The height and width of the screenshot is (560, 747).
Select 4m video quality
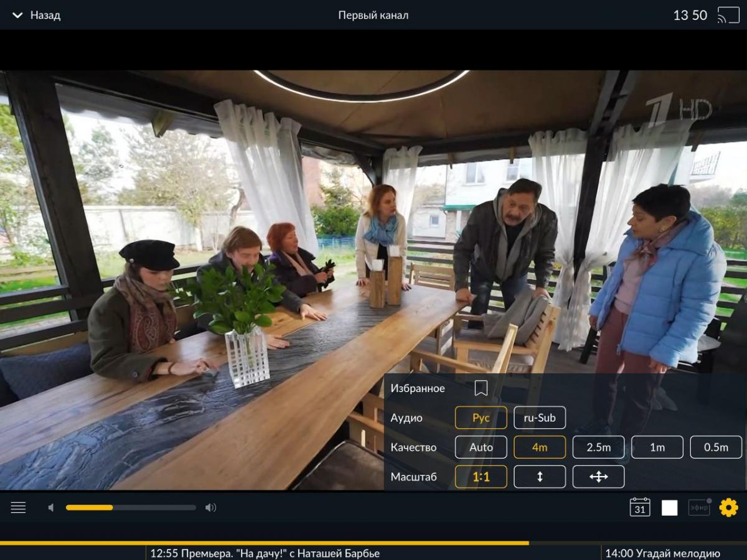click(x=539, y=447)
